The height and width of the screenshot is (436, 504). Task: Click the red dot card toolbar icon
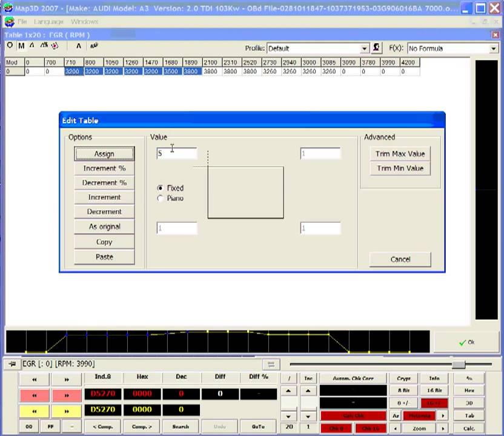[55, 46]
